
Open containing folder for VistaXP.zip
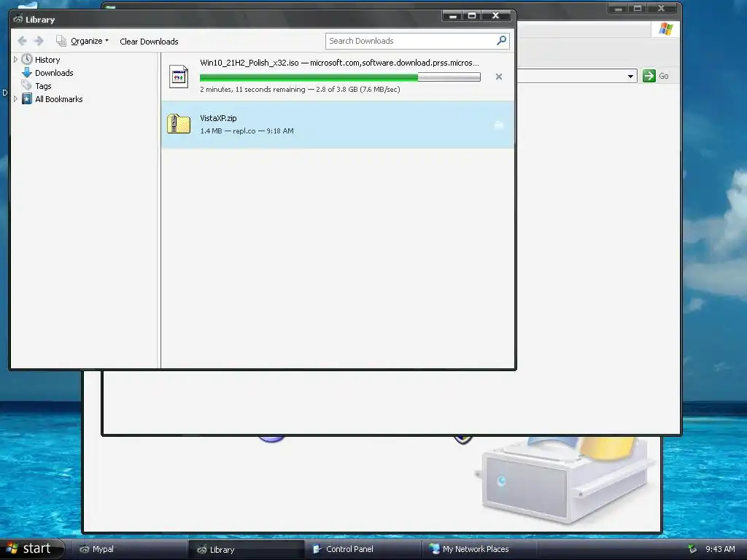tap(499, 125)
